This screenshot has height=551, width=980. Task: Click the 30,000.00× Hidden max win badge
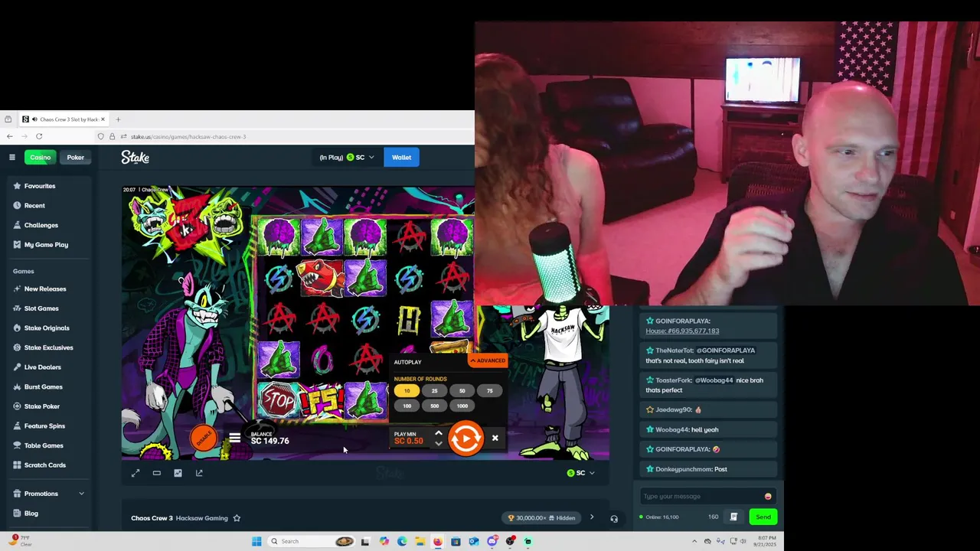coord(542,518)
